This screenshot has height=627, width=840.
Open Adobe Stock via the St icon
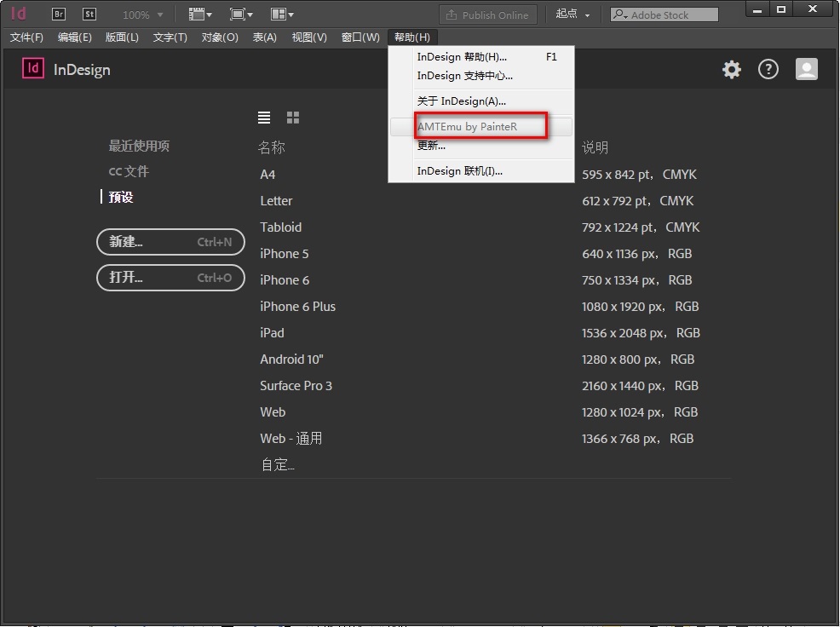[x=89, y=14]
